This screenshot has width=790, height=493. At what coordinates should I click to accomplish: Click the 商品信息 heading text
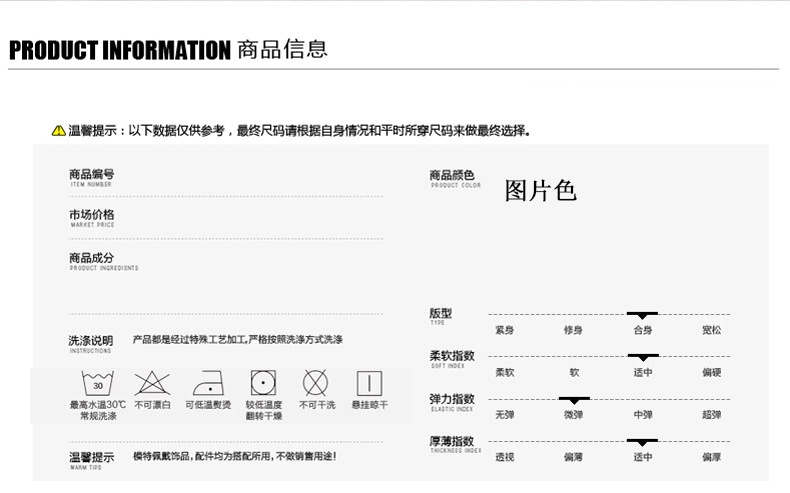pos(283,49)
